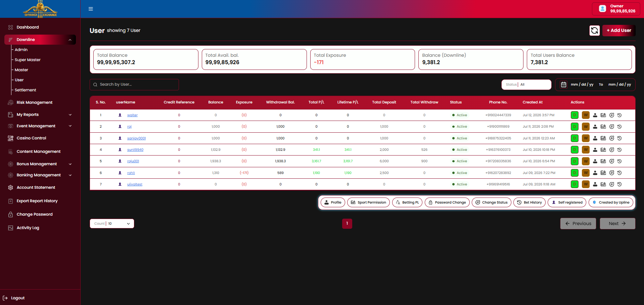Open sport permission icon for user raj

coord(603,127)
